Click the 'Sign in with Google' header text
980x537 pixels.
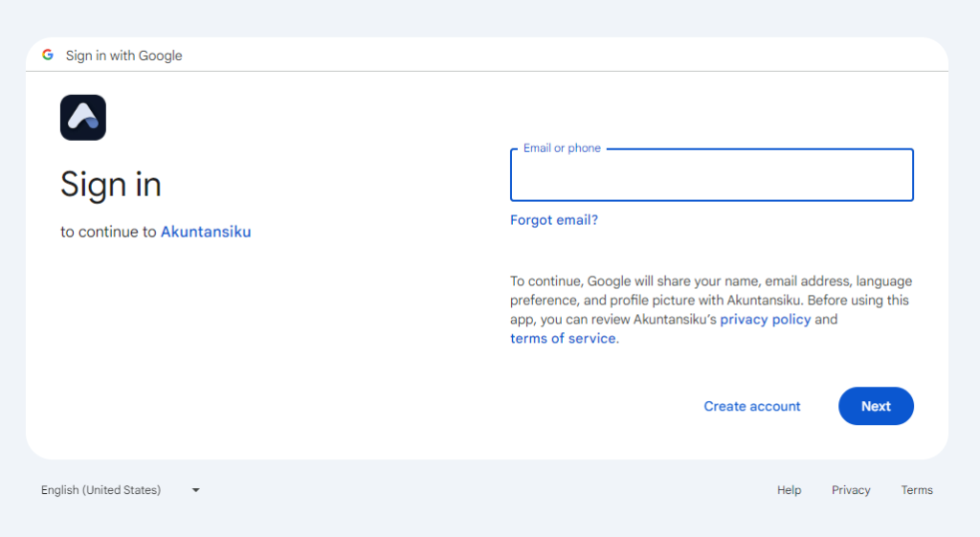[x=123, y=56]
